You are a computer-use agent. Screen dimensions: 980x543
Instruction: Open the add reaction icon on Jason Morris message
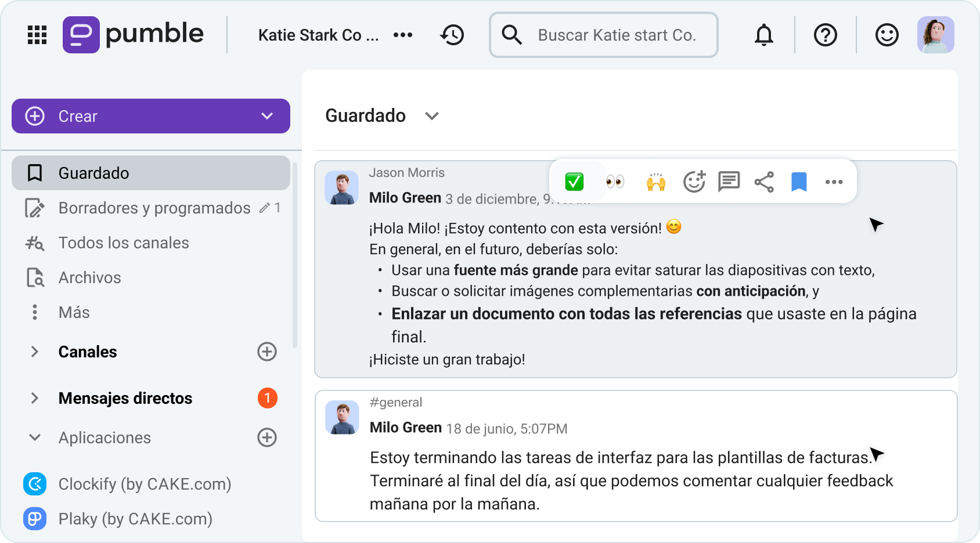click(x=694, y=181)
